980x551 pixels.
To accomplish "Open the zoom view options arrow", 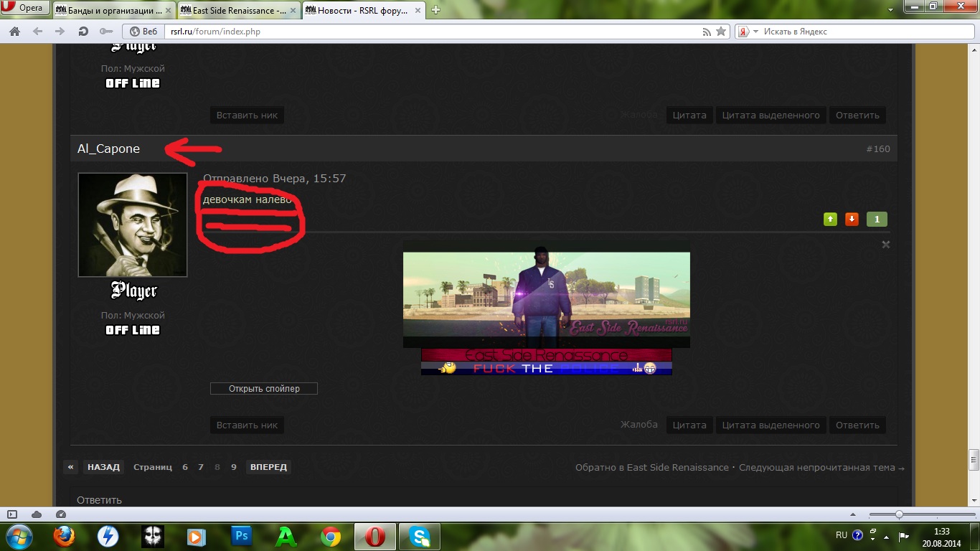I will click(852, 514).
